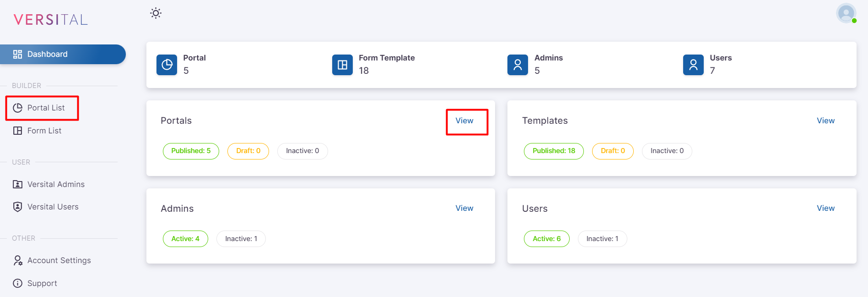
Task: Navigate to Versital Users
Action: click(x=53, y=207)
